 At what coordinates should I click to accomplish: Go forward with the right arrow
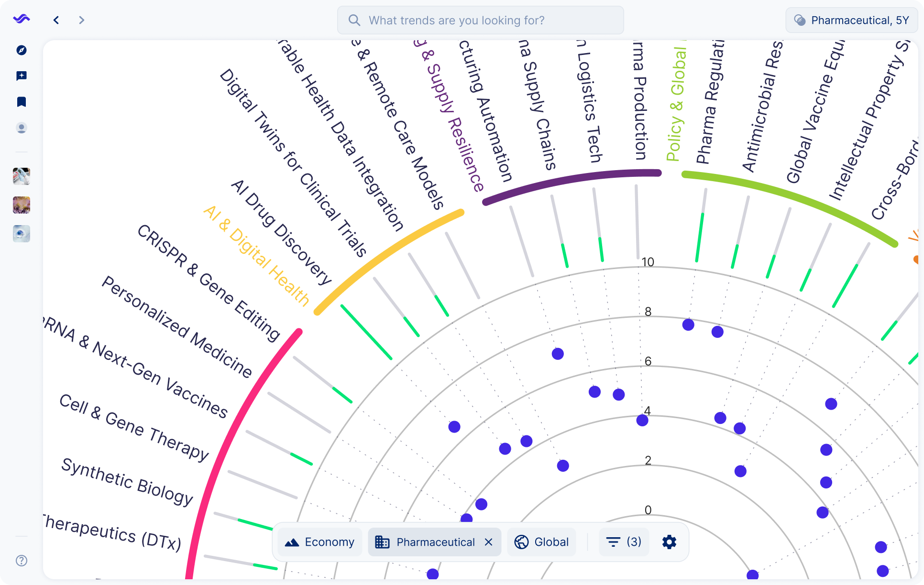pyautogui.click(x=81, y=20)
